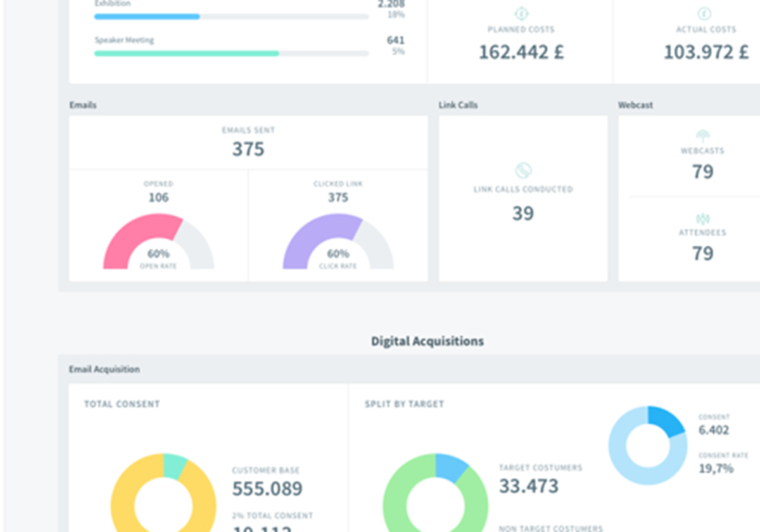
Task: Click the link calls conducted value 39
Action: [x=523, y=213]
